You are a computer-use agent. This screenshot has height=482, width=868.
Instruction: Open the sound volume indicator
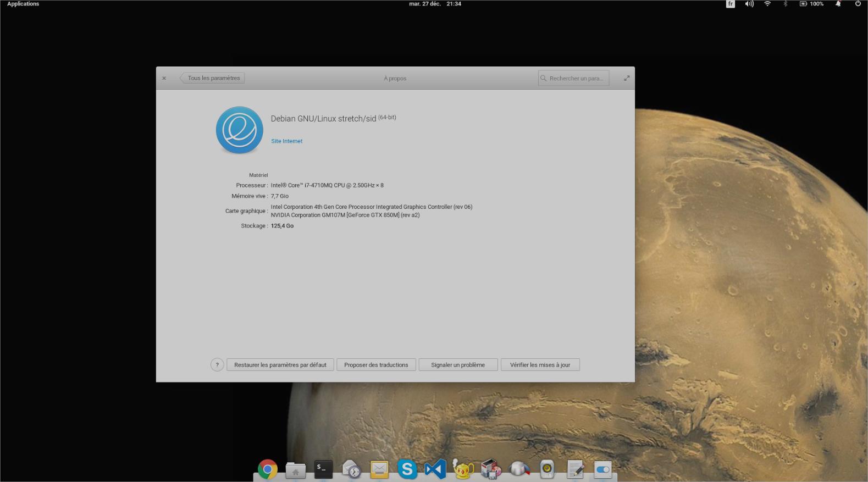click(x=749, y=4)
